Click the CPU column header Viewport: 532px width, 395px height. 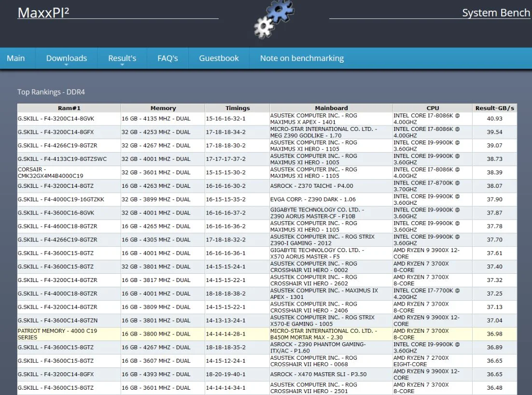433,108
